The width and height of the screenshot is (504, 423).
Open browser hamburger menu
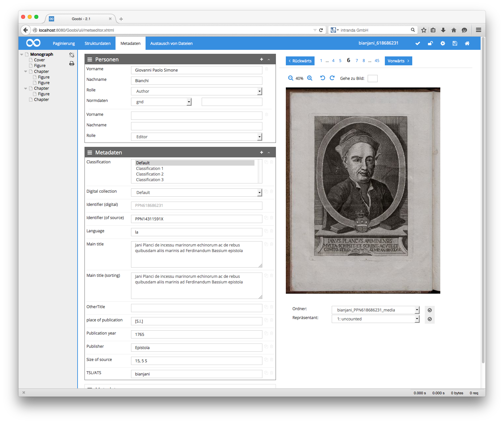click(x=479, y=30)
